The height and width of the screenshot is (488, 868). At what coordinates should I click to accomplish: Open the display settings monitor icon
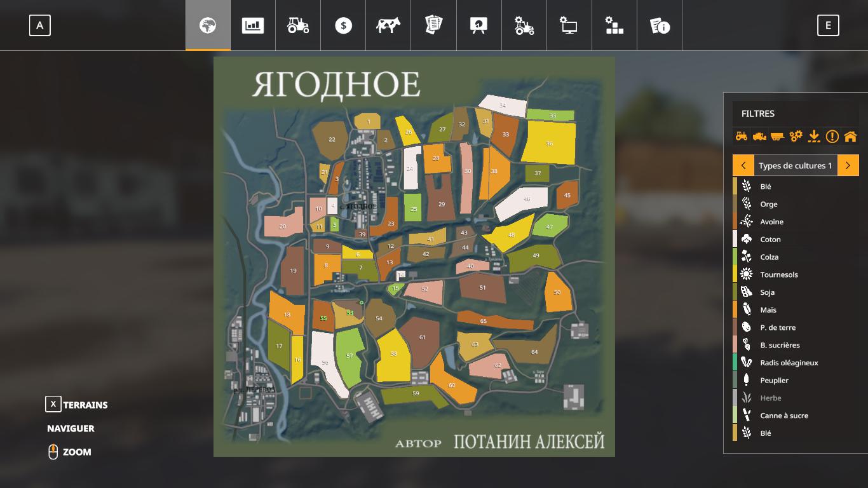[x=569, y=25]
